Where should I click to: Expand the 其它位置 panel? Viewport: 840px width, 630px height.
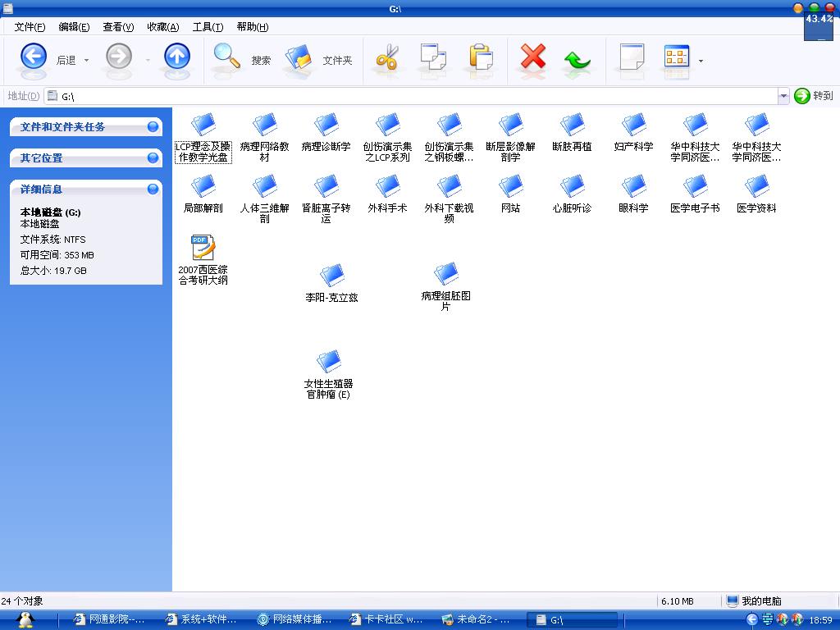pos(153,157)
